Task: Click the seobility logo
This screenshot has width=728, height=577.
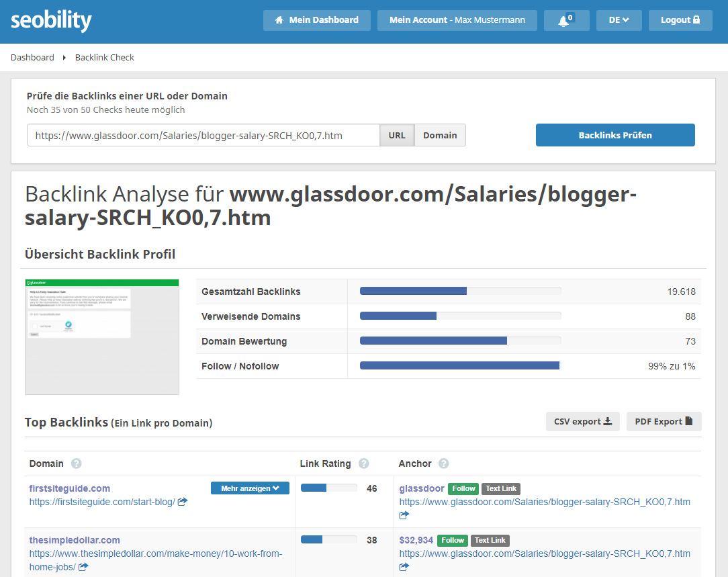Action: [51, 21]
